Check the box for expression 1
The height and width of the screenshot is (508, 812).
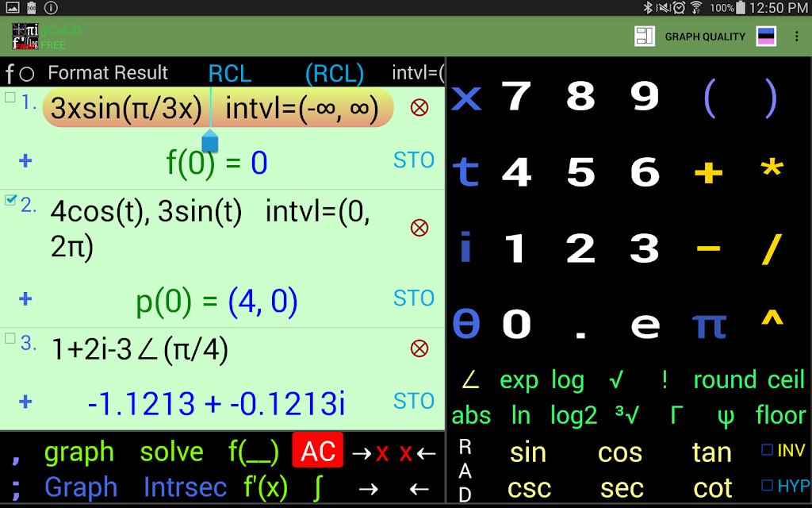(10, 97)
